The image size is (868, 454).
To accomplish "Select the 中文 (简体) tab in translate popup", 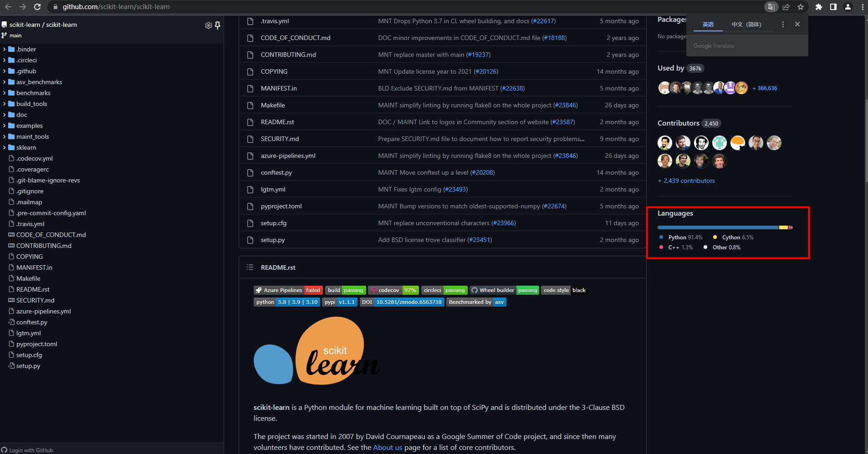I will [x=746, y=25].
